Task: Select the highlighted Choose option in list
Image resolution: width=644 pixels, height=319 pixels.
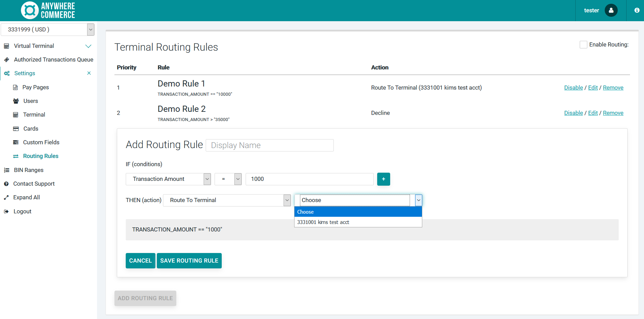Action: (358, 212)
